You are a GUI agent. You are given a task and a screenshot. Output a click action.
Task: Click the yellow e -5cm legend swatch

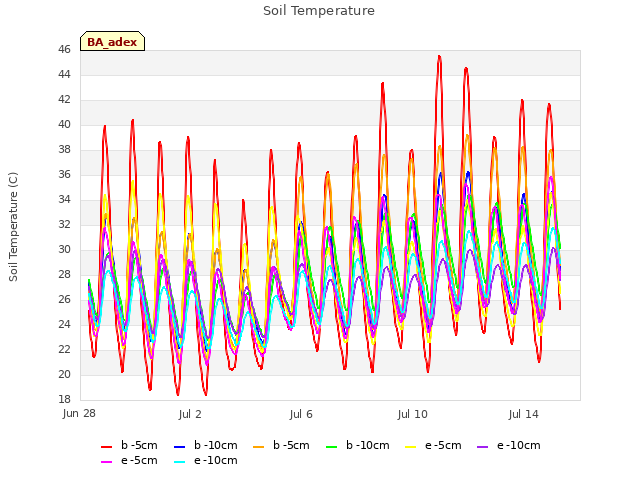411,447
